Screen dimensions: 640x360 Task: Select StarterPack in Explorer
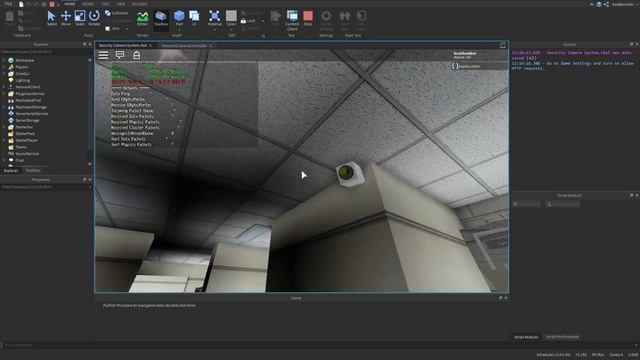tap(25, 133)
